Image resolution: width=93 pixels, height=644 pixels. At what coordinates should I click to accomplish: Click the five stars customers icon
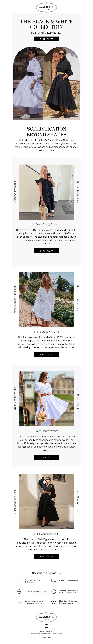(54, 602)
